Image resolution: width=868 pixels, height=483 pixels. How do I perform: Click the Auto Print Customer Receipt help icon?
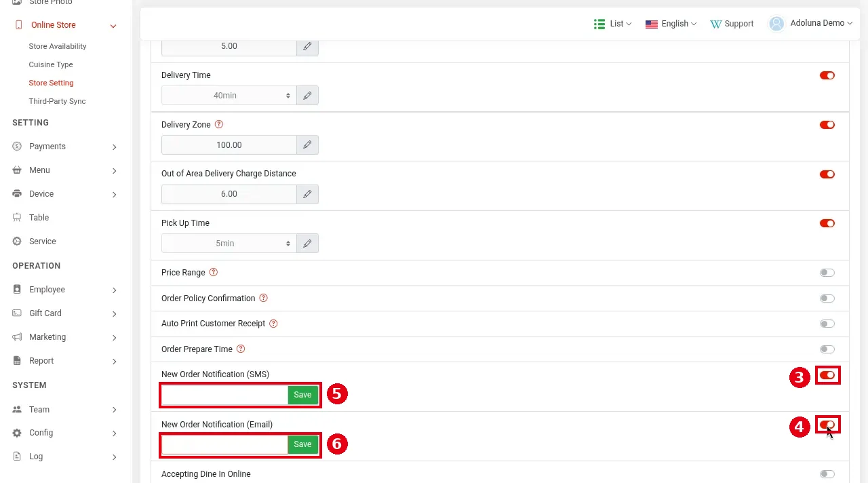coord(274,324)
